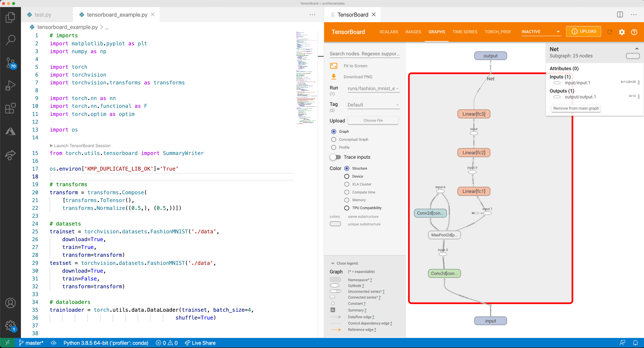Open the Search view in sidebar
This screenshot has width=644, height=348.
pos(10,40)
